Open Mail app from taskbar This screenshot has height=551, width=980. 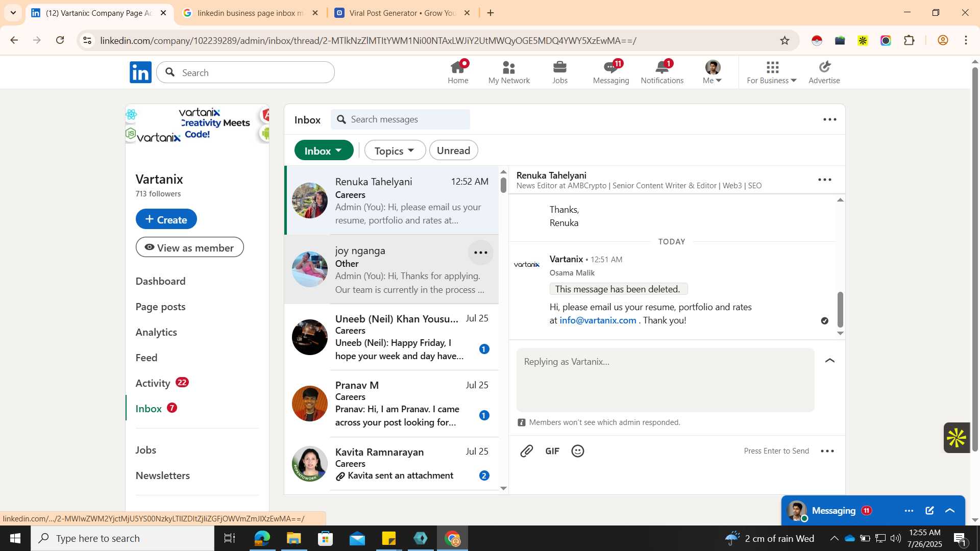pyautogui.click(x=357, y=538)
